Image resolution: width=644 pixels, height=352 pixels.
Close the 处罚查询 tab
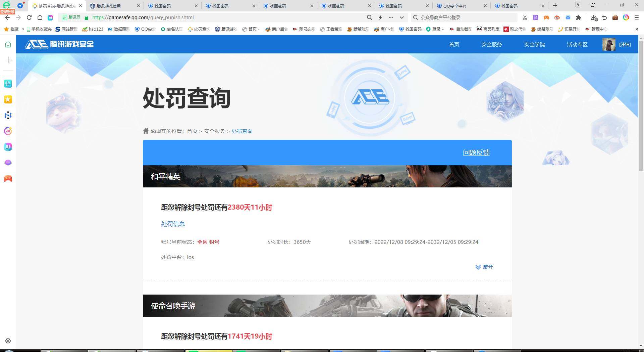[80, 6]
